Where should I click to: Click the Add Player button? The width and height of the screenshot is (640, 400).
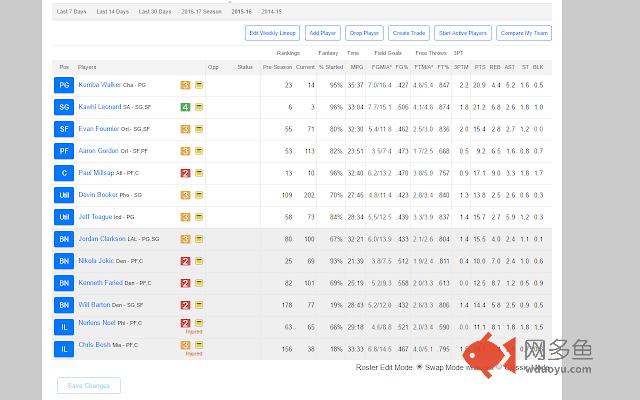pyautogui.click(x=322, y=33)
